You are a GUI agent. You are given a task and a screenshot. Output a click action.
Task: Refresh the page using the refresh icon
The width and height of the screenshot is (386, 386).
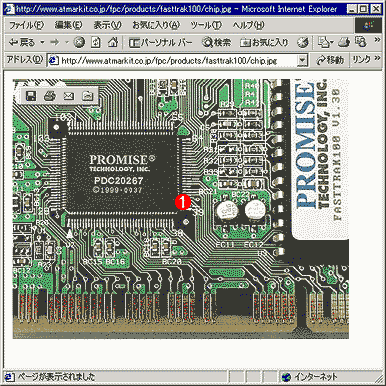coord(96,42)
